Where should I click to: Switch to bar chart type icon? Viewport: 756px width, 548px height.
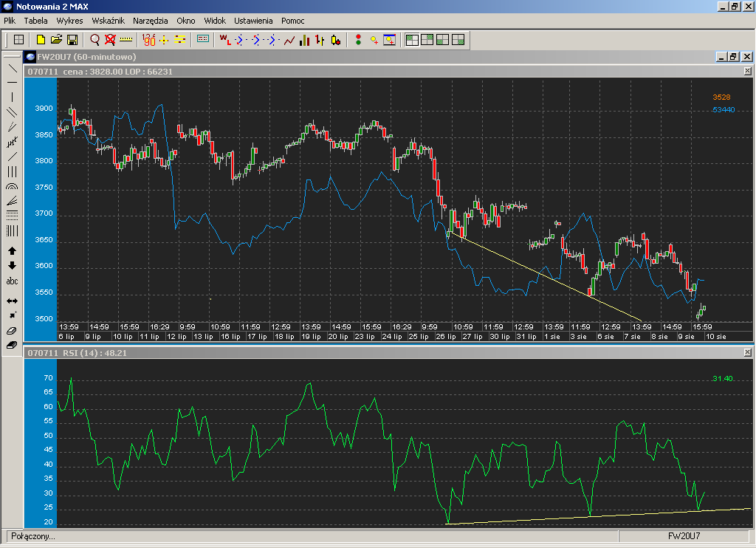pyautogui.click(x=304, y=40)
